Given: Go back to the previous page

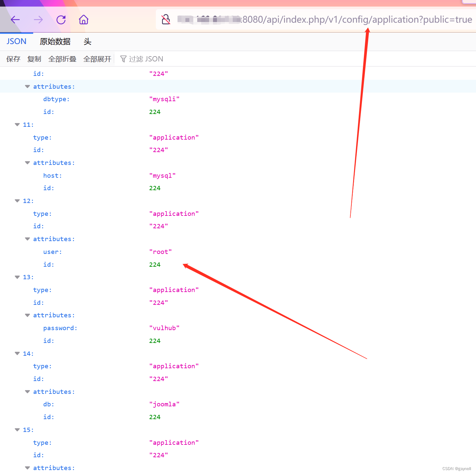Looking at the screenshot, I should pos(15,20).
